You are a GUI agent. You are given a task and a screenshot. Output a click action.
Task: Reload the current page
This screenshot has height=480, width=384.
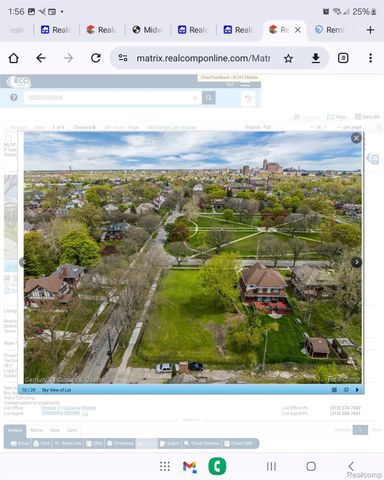pyautogui.click(x=96, y=58)
